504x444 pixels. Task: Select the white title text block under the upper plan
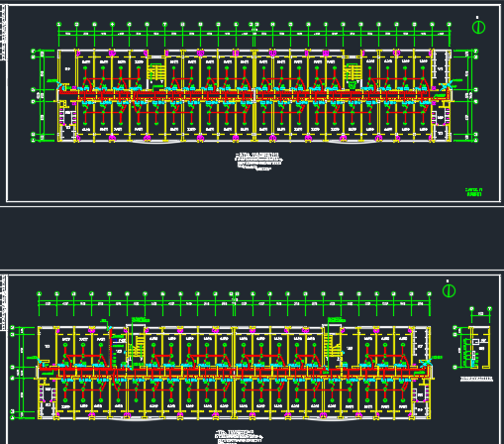(257, 162)
